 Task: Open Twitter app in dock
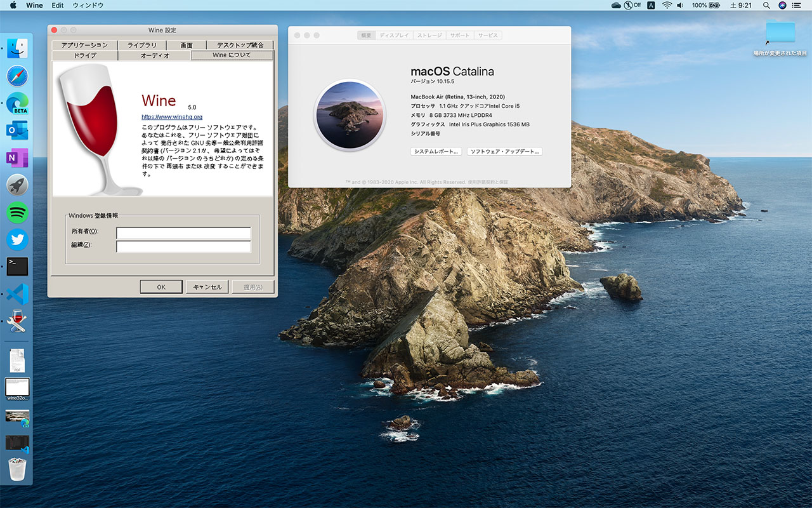tap(17, 239)
